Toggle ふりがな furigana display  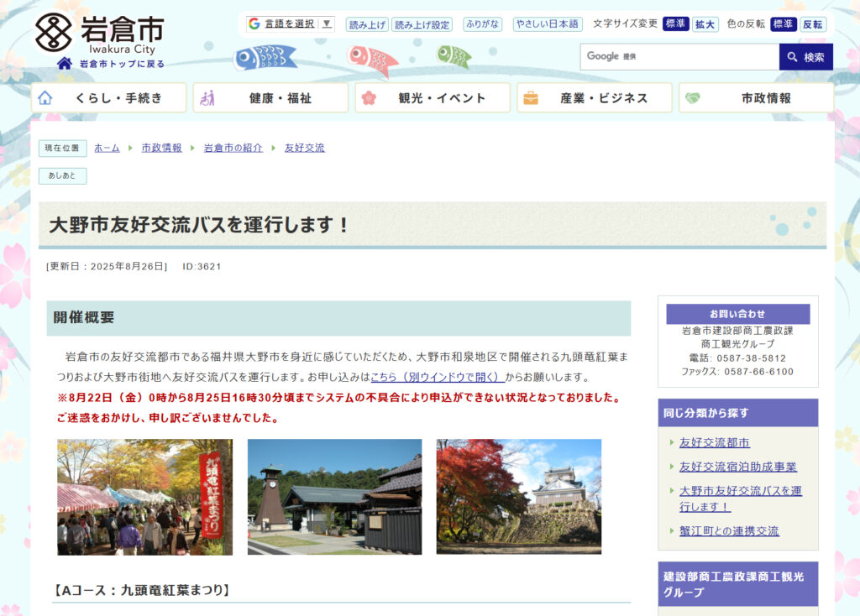coord(482,24)
